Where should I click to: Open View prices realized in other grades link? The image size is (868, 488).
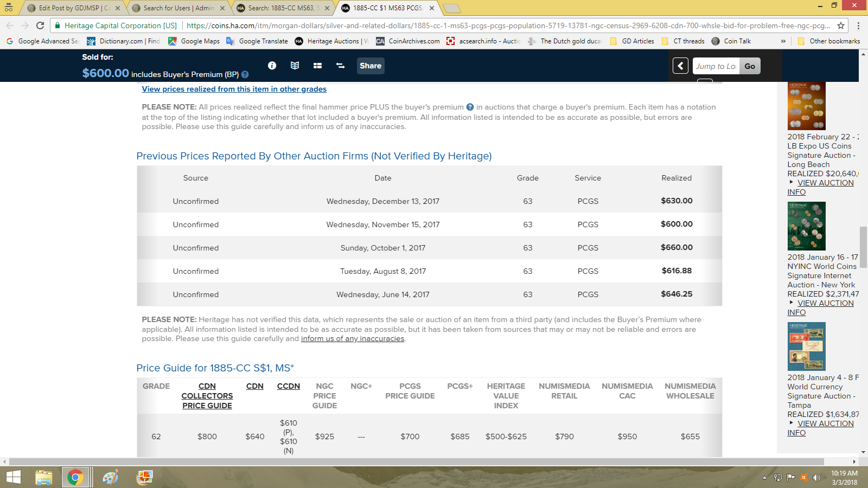coord(234,89)
